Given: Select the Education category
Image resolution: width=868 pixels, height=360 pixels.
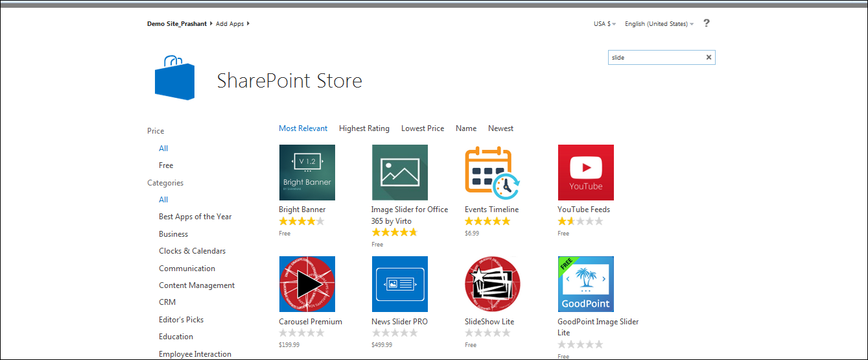Looking at the screenshot, I should (176, 337).
